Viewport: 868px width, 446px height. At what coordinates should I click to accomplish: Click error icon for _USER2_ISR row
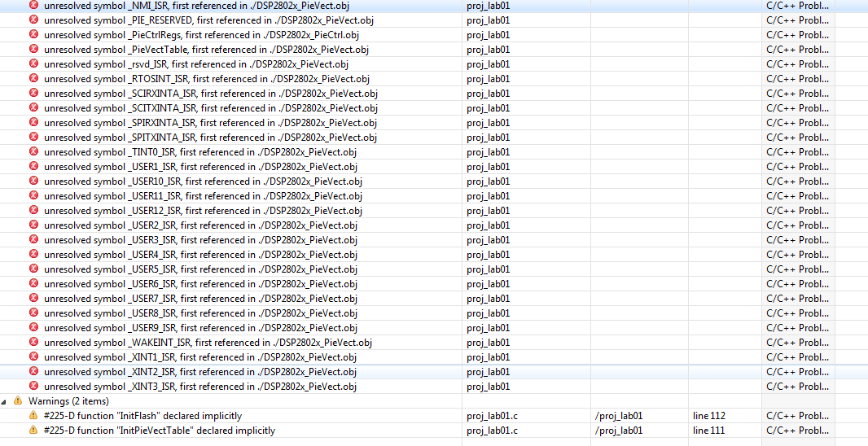click(x=33, y=225)
